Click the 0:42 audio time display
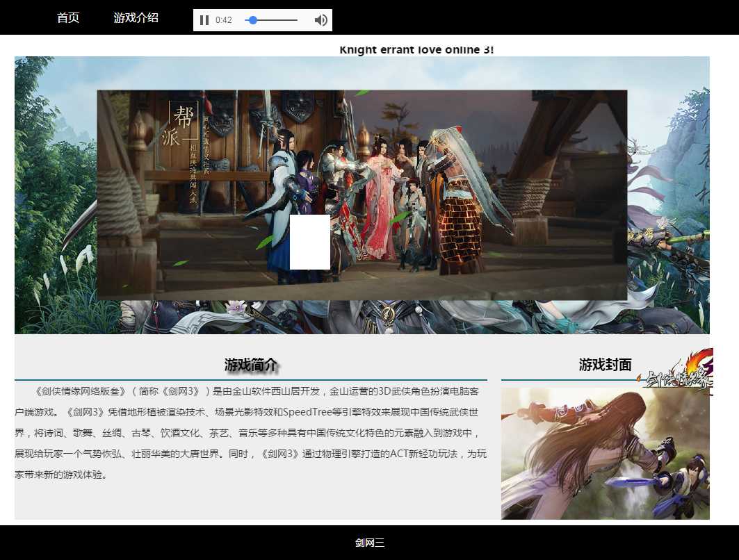 click(x=224, y=20)
